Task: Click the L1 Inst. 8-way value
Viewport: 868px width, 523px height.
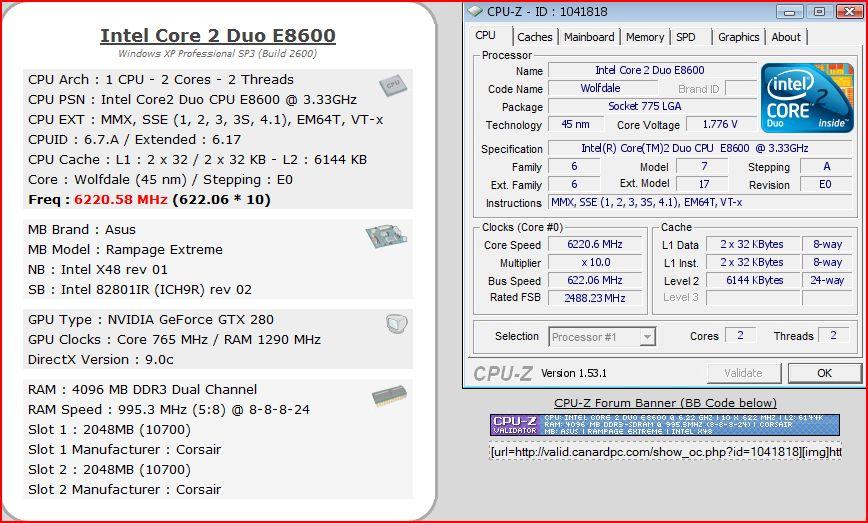Action: (827, 262)
